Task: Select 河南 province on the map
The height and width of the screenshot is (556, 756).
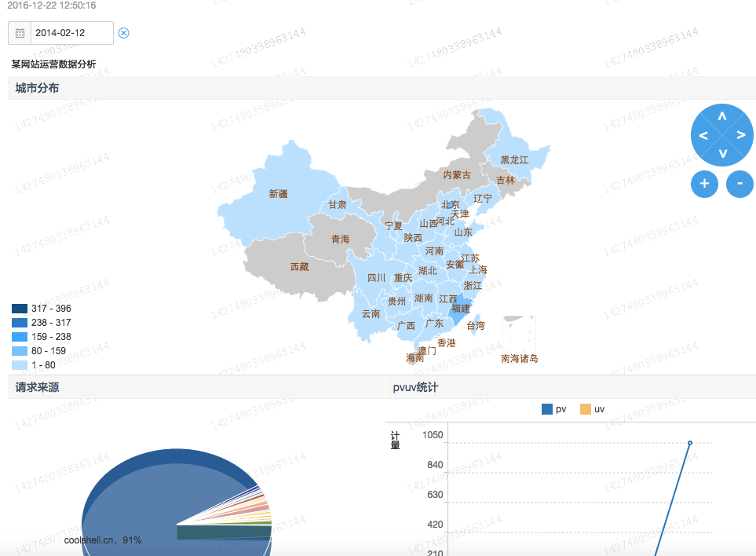Action: click(434, 251)
